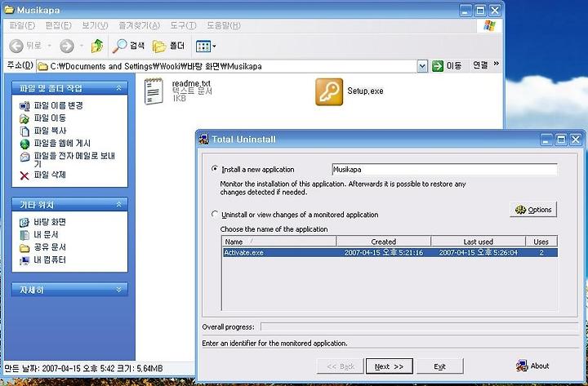Open the Favorites menu (즐겨찾기)
Viewport: 588px width, 386px height.
point(139,25)
